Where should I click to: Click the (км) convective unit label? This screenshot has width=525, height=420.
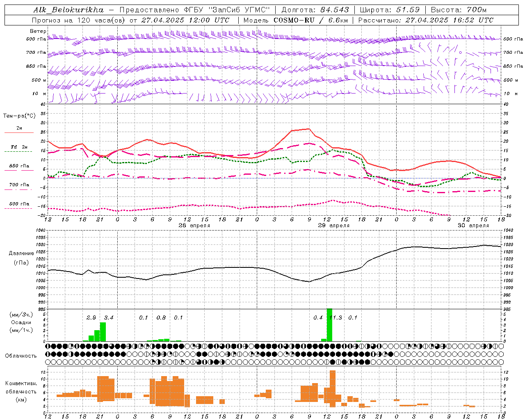point(21,399)
